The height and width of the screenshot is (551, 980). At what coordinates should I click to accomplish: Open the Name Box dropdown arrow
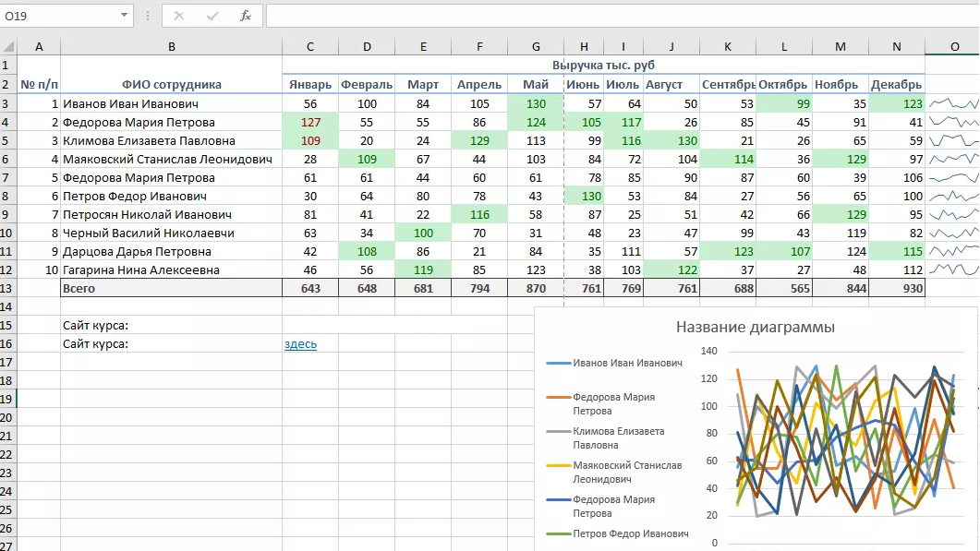point(124,16)
